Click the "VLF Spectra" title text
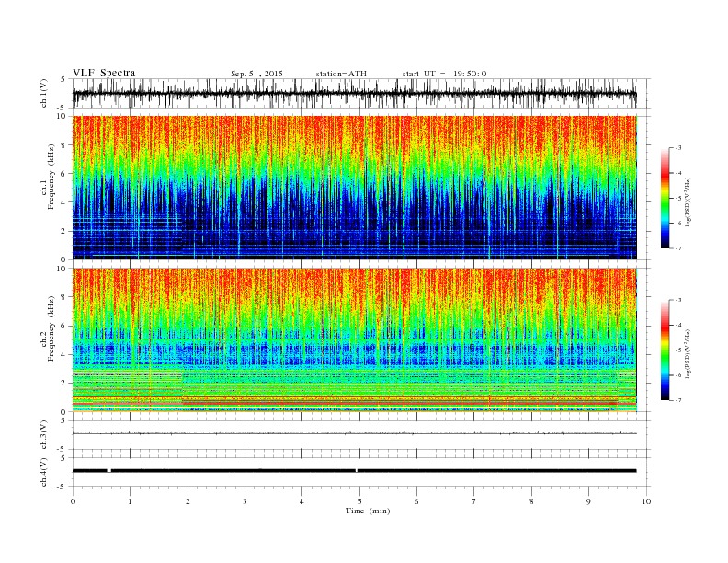728x563 pixels. (x=104, y=73)
